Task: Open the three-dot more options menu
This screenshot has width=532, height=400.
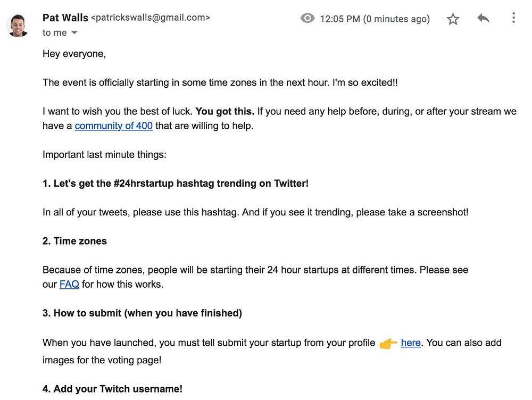Action: [x=513, y=18]
